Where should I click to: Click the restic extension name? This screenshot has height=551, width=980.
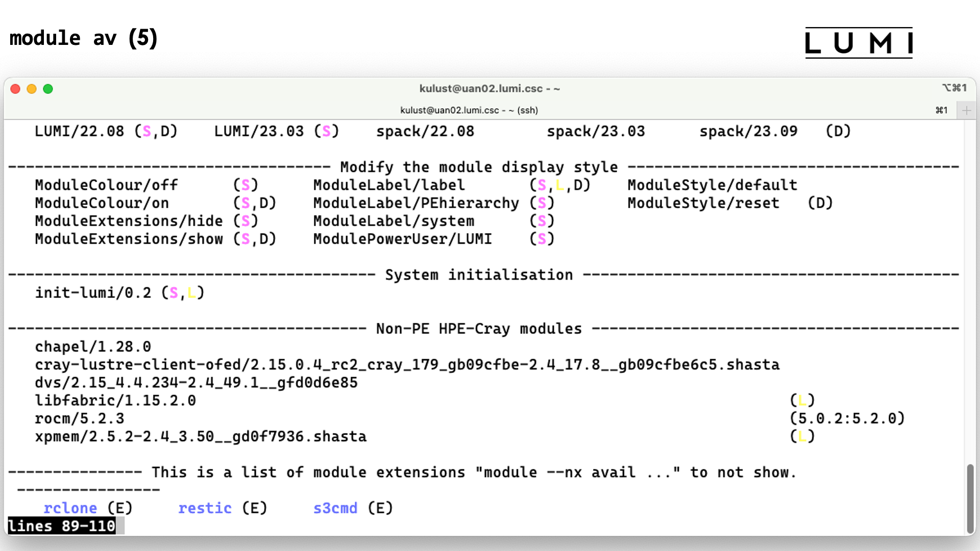click(205, 508)
